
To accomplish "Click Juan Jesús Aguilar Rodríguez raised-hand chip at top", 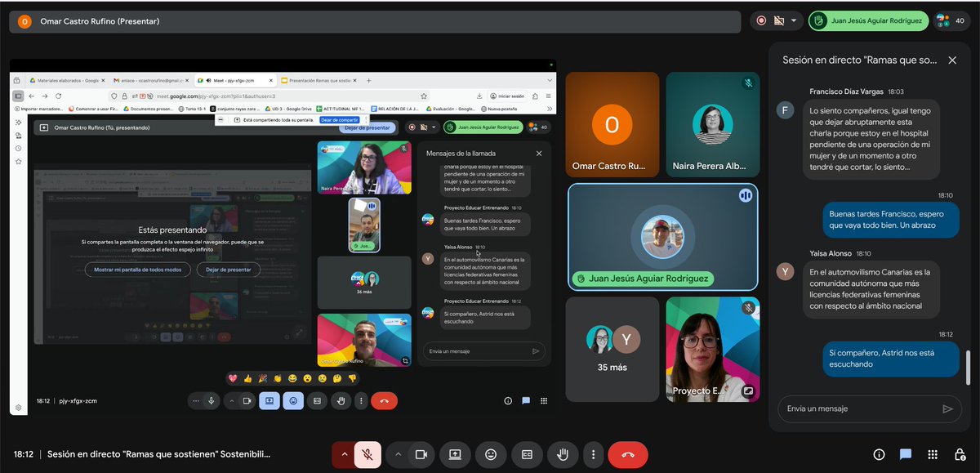I will coord(868,20).
